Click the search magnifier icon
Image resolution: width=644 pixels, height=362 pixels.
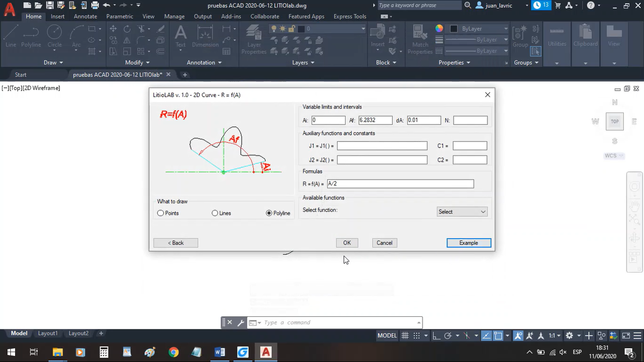468,5
